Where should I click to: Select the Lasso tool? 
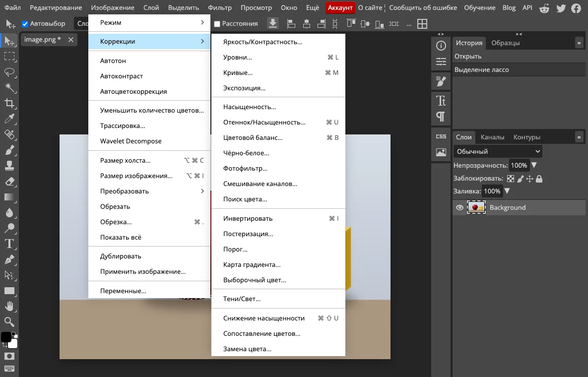pyautogui.click(x=9, y=72)
